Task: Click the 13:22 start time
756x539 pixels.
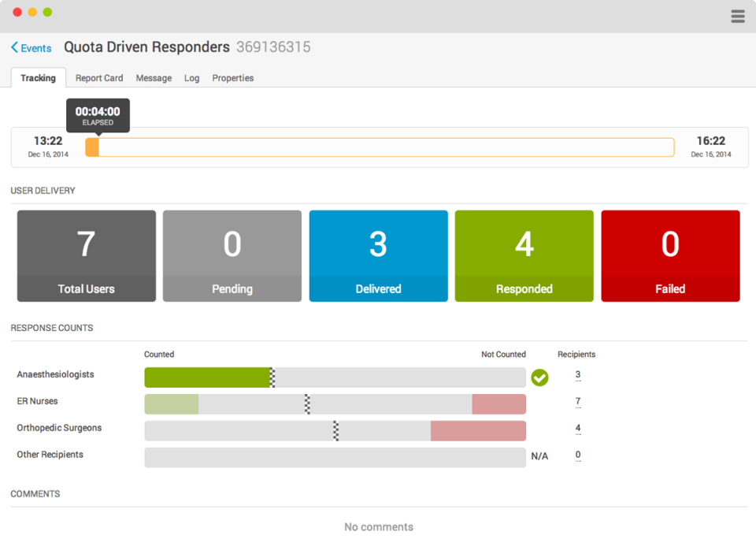Action: click(x=48, y=141)
